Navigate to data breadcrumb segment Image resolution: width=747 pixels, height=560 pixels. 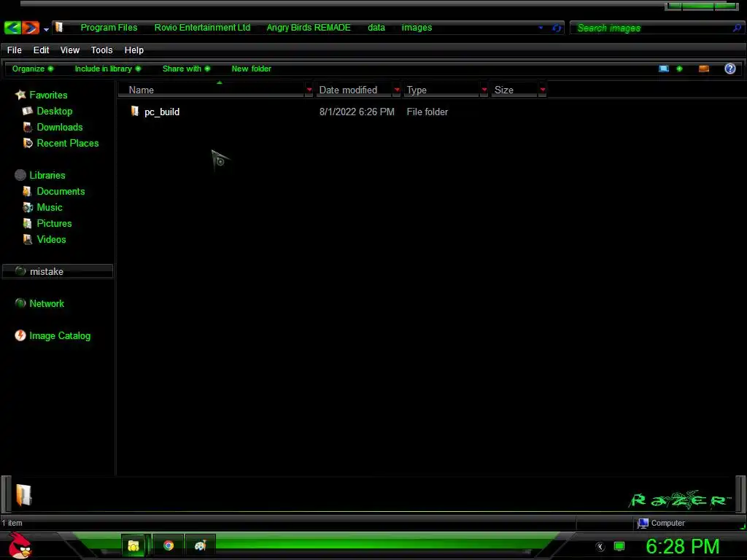[x=376, y=28]
